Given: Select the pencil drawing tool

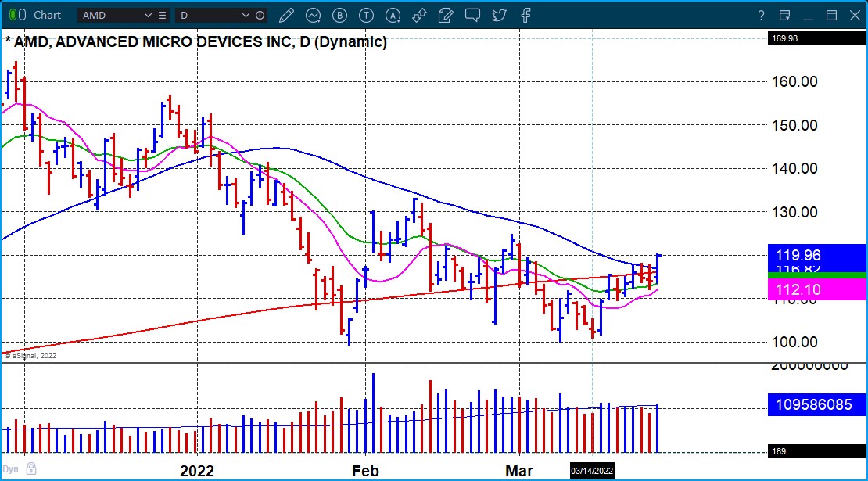Looking at the screenshot, I should pyautogui.click(x=286, y=16).
